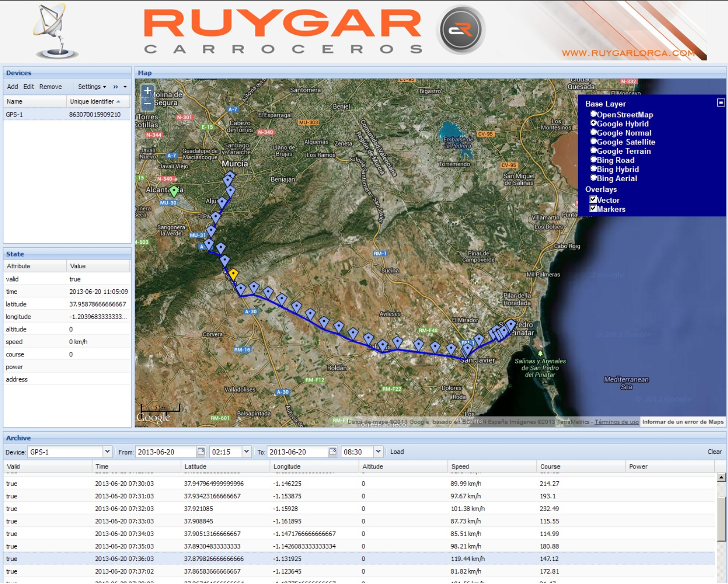Click the Archive table vertical scrollbar
The width and height of the screenshot is (728, 584).
tap(721, 520)
